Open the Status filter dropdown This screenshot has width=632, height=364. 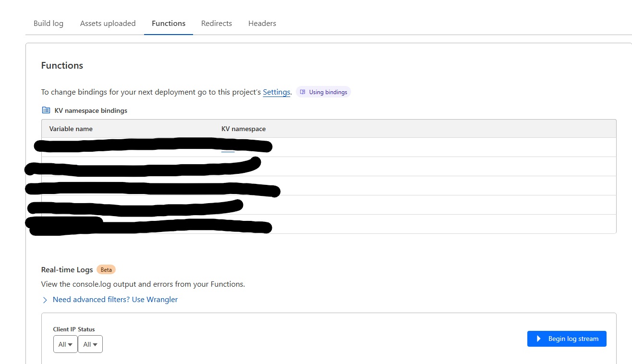pyautogui.click(x=90, y=344)
